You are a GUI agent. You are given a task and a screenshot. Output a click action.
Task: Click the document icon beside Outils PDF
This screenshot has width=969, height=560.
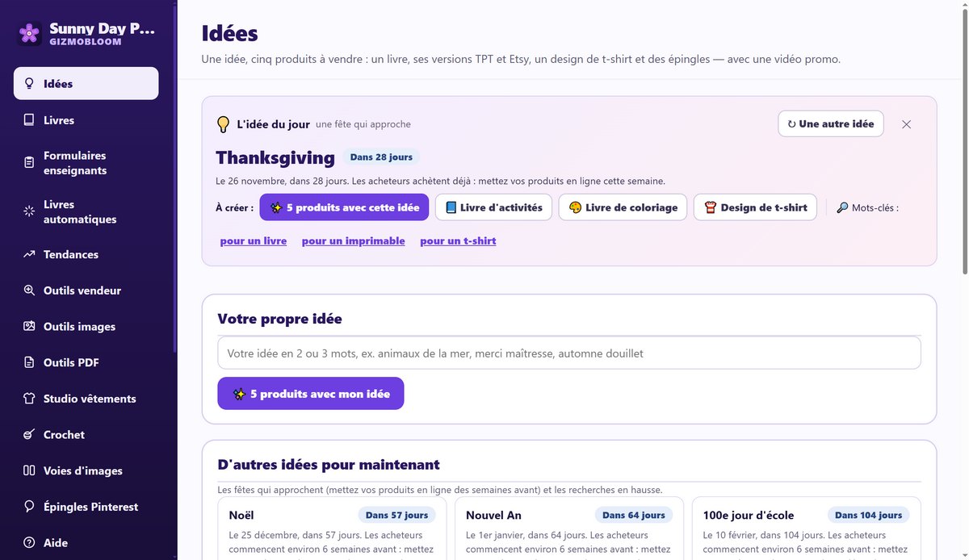coord(29,362)
